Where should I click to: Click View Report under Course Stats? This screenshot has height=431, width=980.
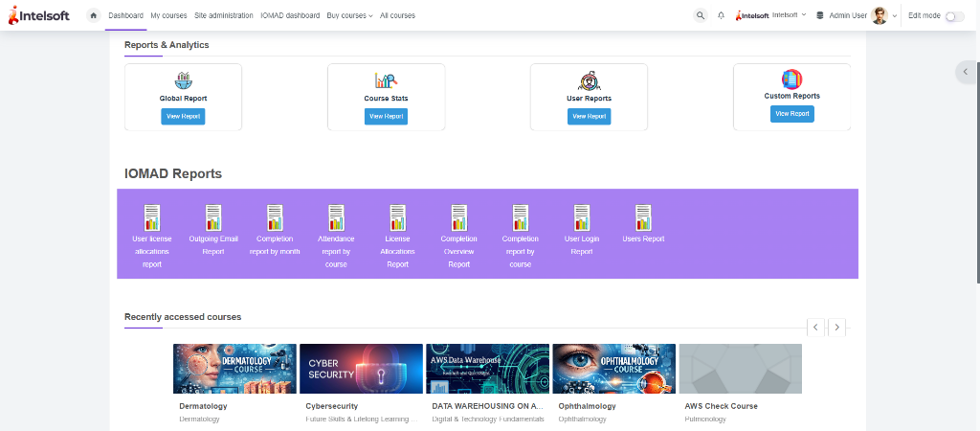pos(387,116)
